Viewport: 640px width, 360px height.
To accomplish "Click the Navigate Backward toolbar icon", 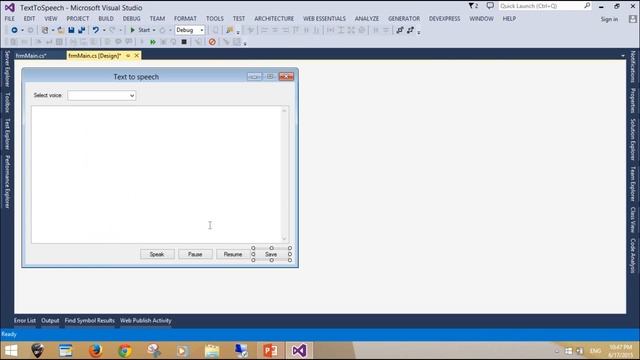I will pyautogui.click(x=14, y=30).
